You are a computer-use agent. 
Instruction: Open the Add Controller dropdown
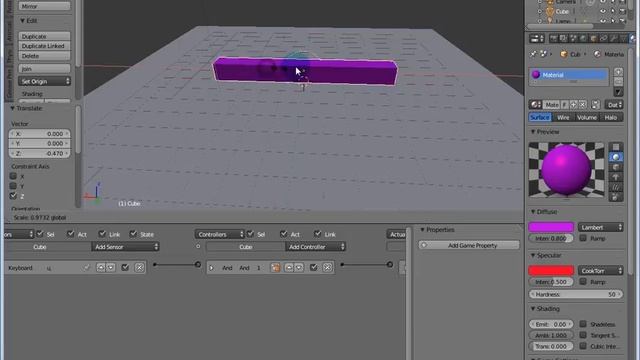click(315, 247)
